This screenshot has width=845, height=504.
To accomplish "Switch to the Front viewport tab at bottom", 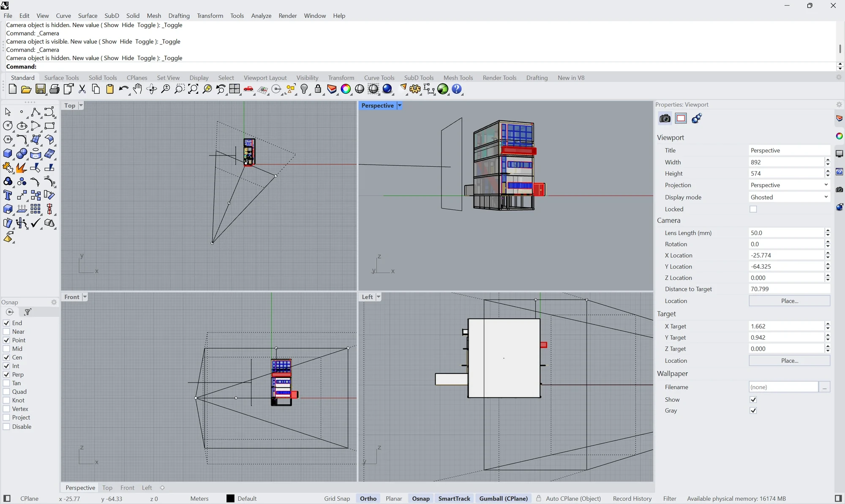I will point(127,488).
